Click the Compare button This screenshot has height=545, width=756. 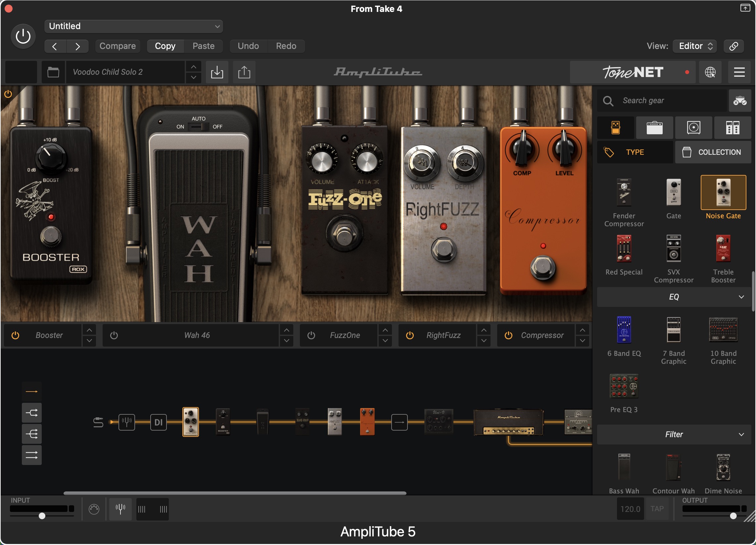117,46
